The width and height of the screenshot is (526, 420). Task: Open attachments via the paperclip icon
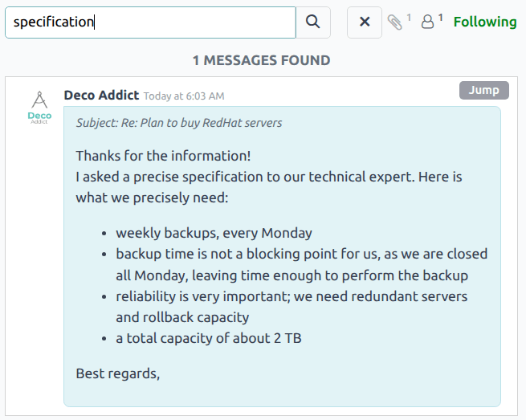(394, 22)
